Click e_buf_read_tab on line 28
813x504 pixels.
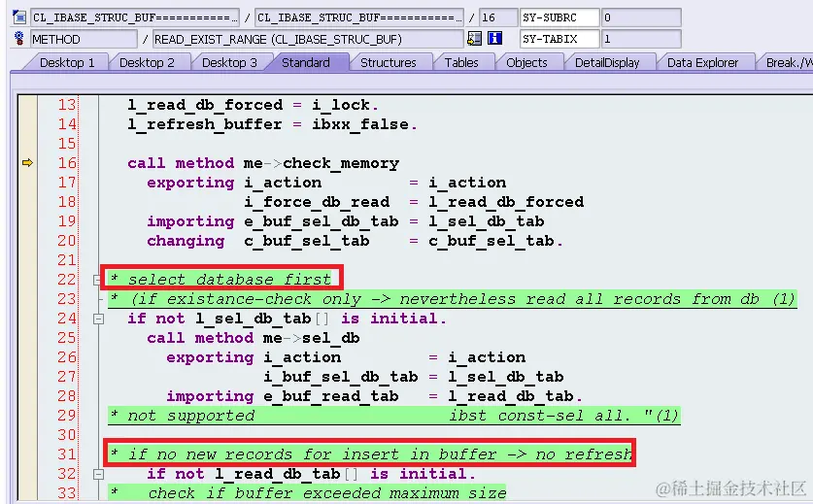[331, 396]
